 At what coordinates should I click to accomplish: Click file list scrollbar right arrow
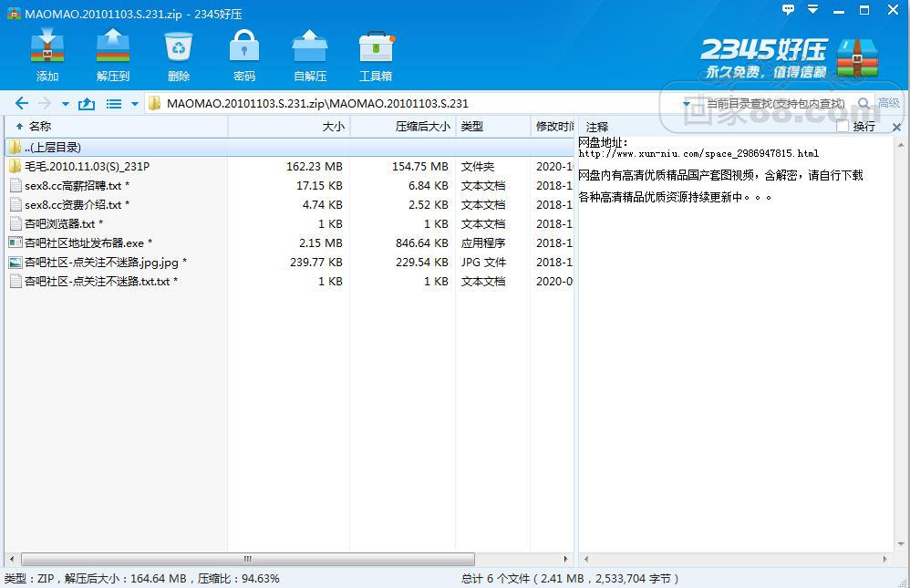[565, 560]
